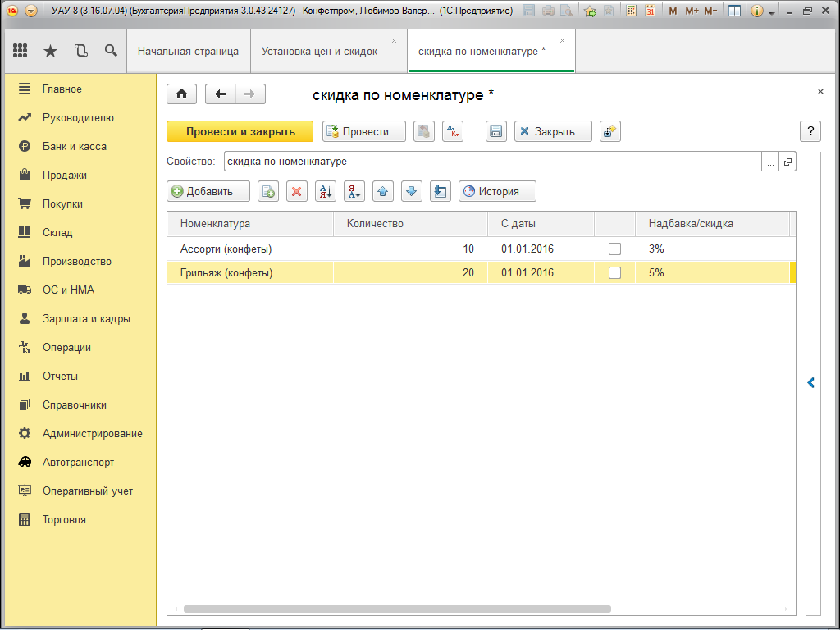
Task: Sort rows descending with the Я-A icon
Action: [x=354, y=191]
